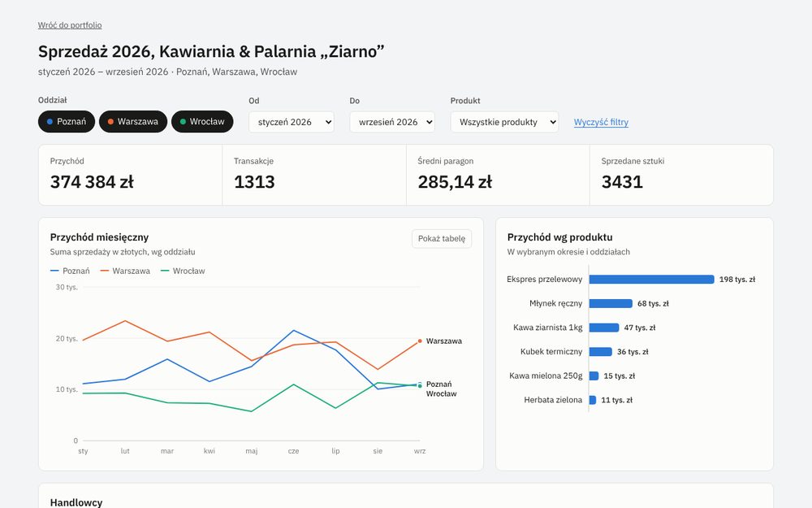Click the 'wrz' month axis label
Screen dimensions: 812x508
click(x=420, y=451)
